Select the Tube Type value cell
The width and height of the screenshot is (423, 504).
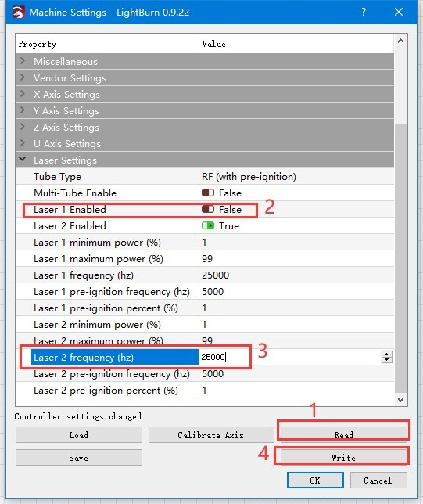click(x=296, y=176)
